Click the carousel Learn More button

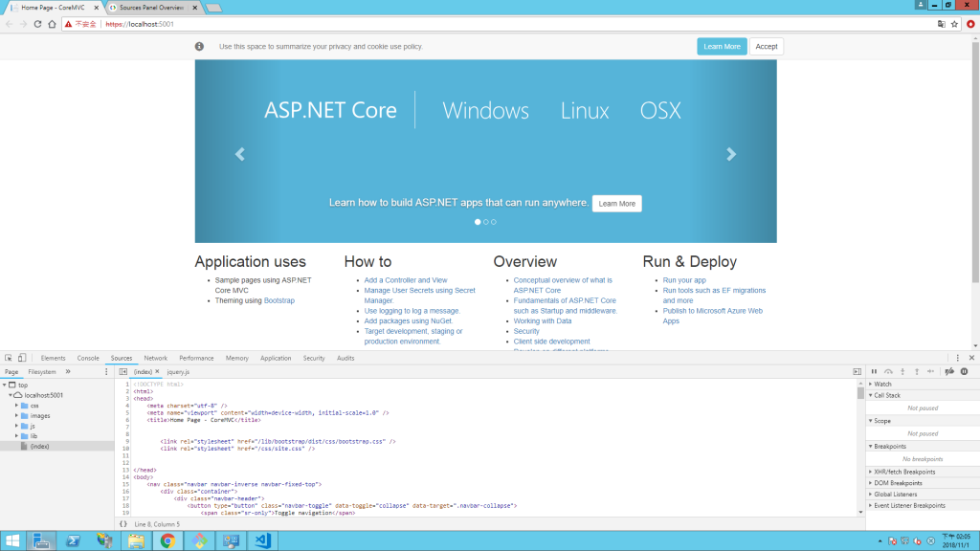tap(617, 204)
